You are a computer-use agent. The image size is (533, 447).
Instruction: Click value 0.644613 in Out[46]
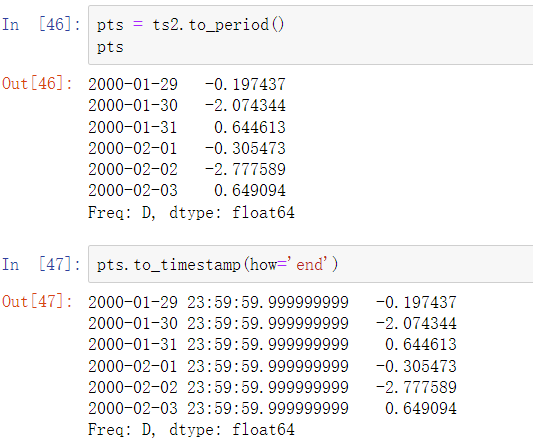(250, 127)
